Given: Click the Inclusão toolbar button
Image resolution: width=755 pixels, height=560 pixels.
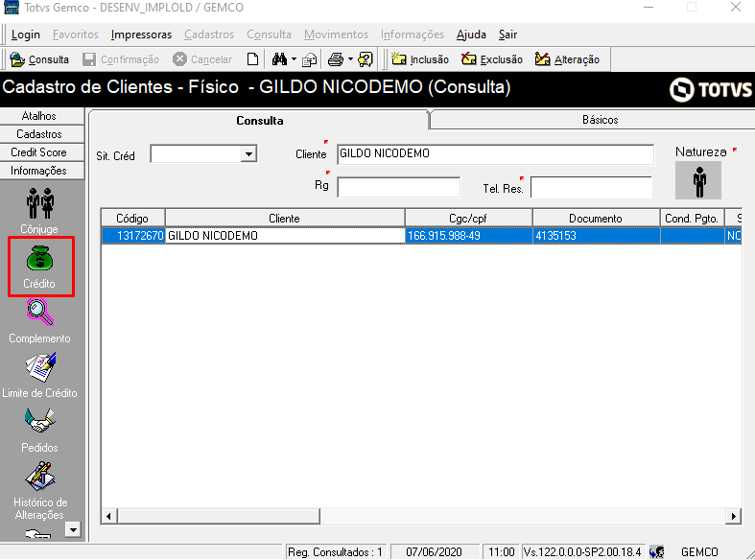Looking at the screenshot, I should (420, 59).
